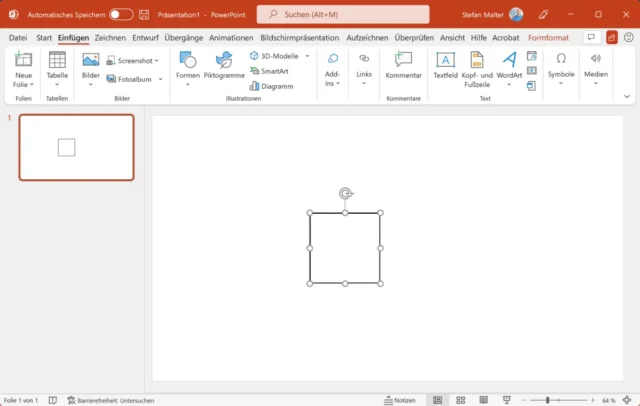Open the Hilfe tab
640x406 pixels.
478,38
